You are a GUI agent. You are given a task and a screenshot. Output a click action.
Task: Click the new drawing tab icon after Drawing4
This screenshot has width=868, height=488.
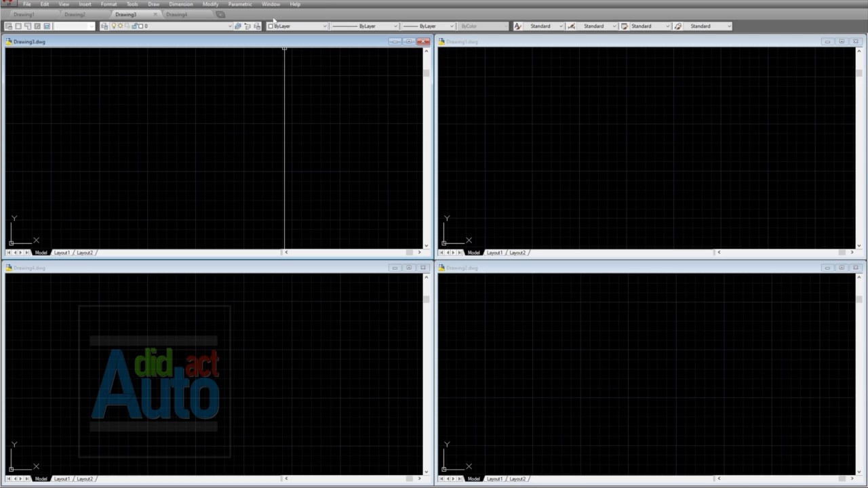click(220, 14)
